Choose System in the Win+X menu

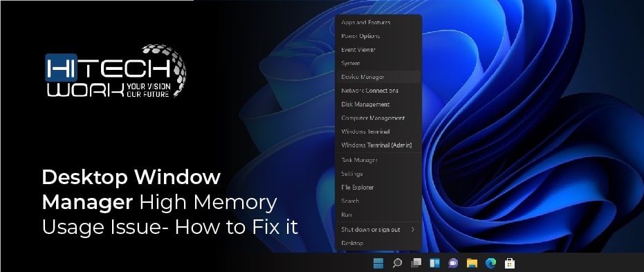[x=378, y=63]
